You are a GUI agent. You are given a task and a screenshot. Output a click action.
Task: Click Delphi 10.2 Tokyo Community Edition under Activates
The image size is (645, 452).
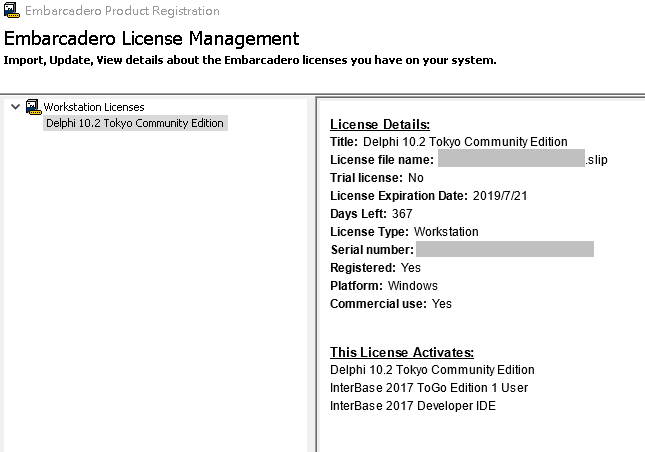(x=432, y=370)
